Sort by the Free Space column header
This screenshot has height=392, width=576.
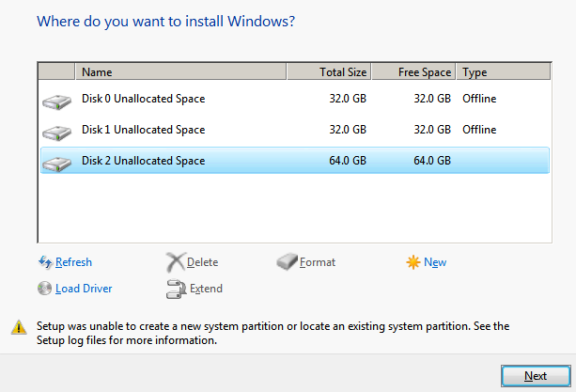tap(413, 71)
